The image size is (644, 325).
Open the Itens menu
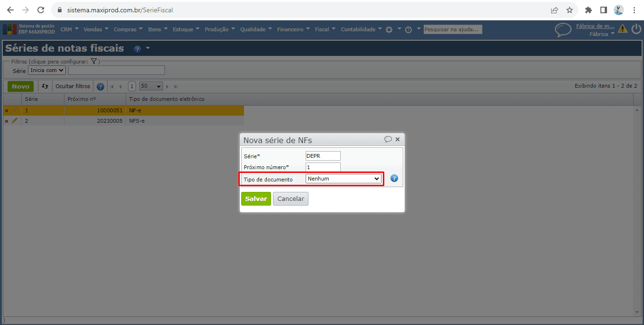coord(158,29)
